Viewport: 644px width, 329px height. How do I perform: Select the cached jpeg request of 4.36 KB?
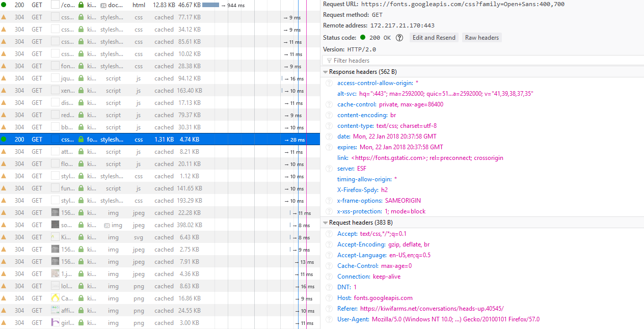tap(160, 274)
